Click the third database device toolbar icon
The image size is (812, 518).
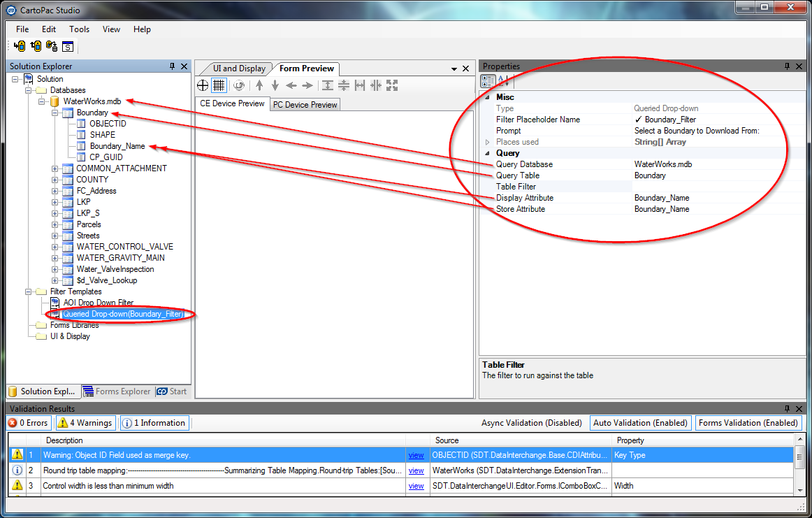(x=52, y=46)
